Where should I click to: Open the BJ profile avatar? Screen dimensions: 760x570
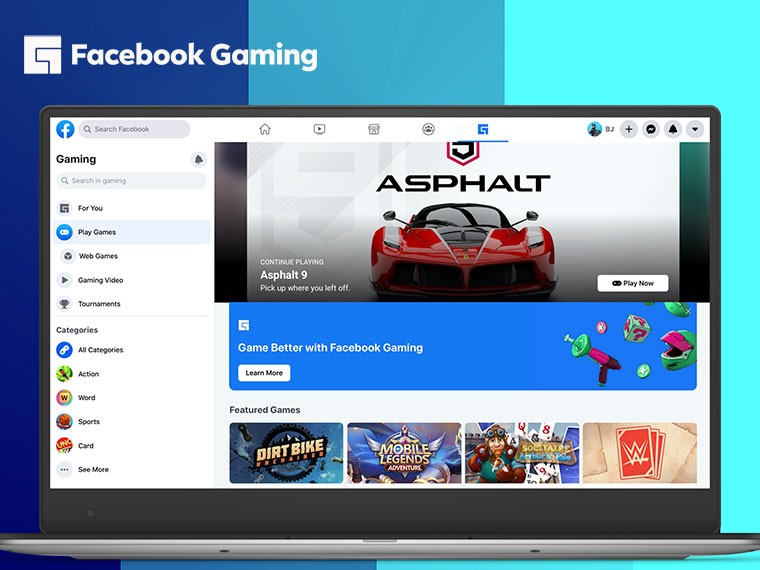tap(594, 129)
